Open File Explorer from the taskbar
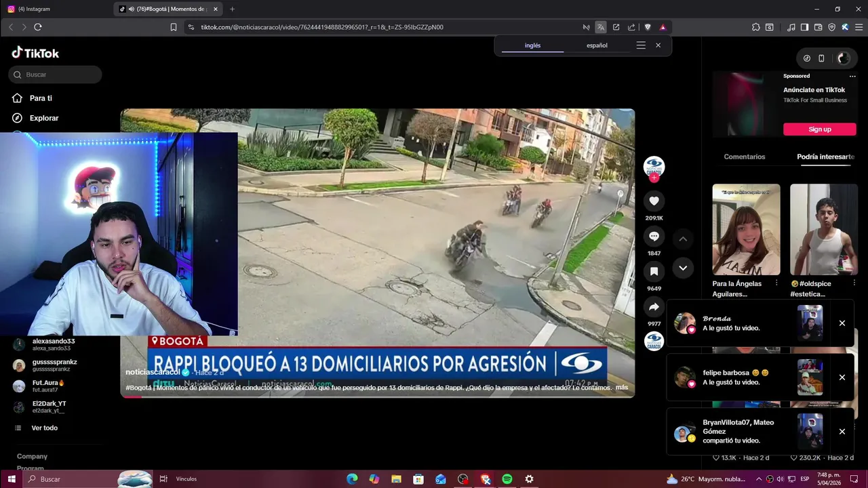 [396, 479]
